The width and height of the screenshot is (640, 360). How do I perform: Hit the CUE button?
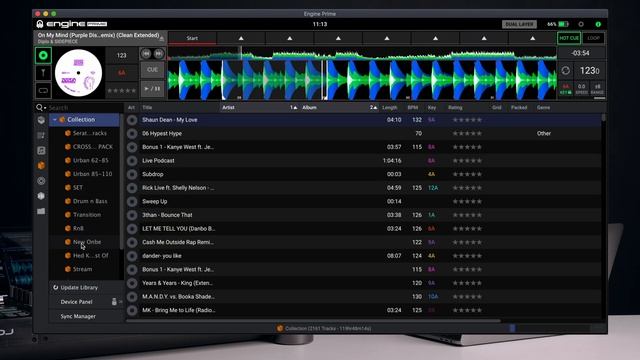(x=152, y=70)
